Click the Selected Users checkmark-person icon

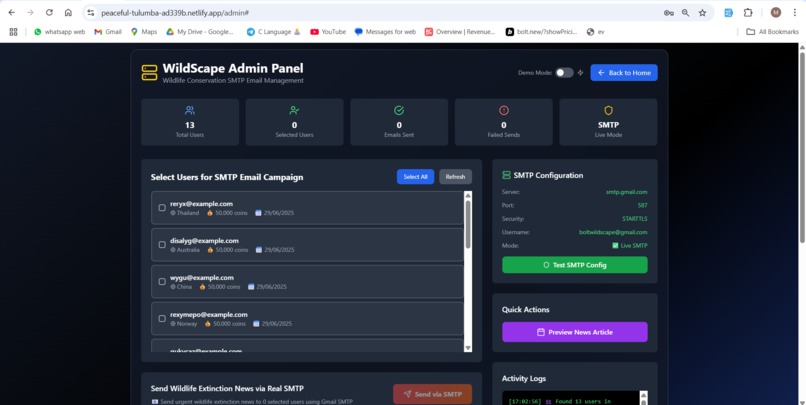pyautogui.click(x=295, y=110)
